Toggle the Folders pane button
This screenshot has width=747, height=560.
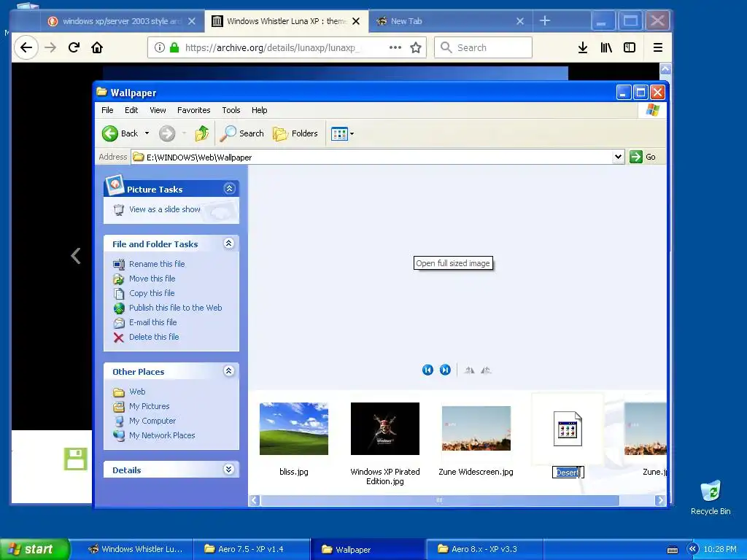[295, 133]
